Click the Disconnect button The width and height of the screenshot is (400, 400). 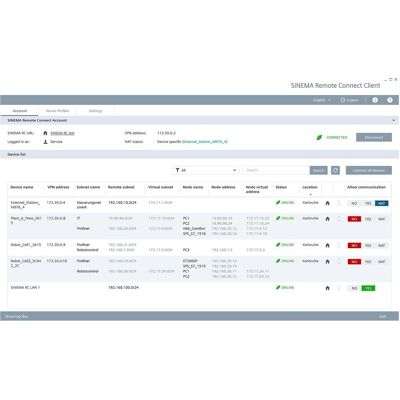pyautogui.click(x=374, y=137)
